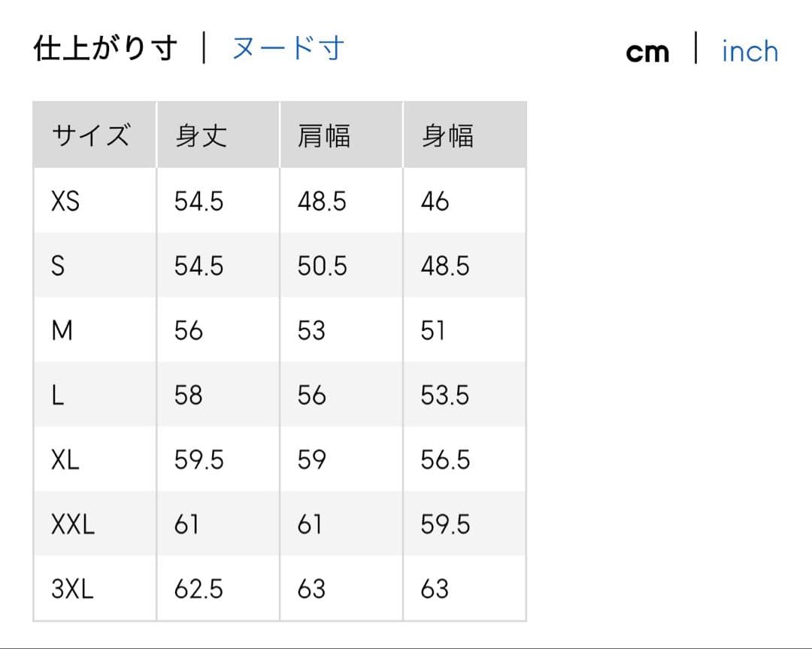Select the XL size row label

point(65,460)
